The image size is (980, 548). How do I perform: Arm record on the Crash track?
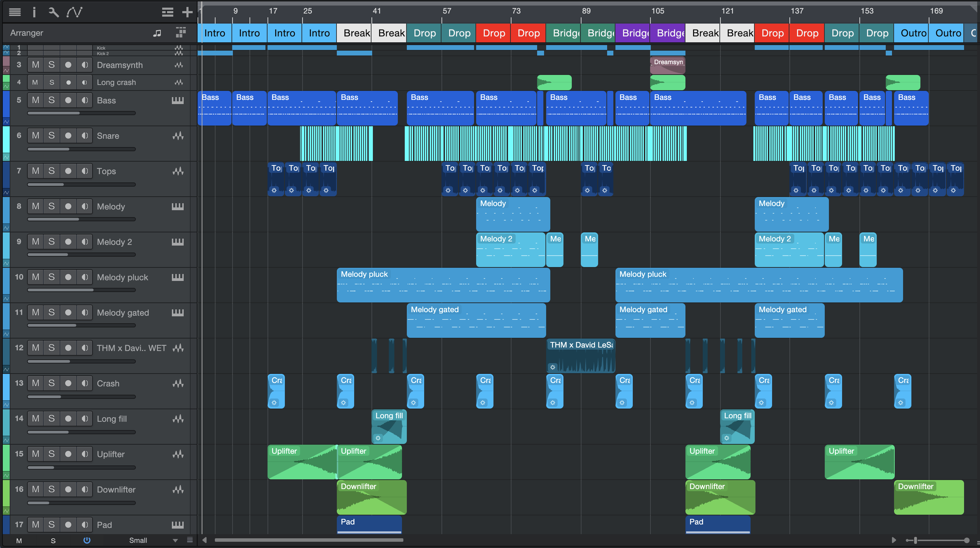pos(68,383)
